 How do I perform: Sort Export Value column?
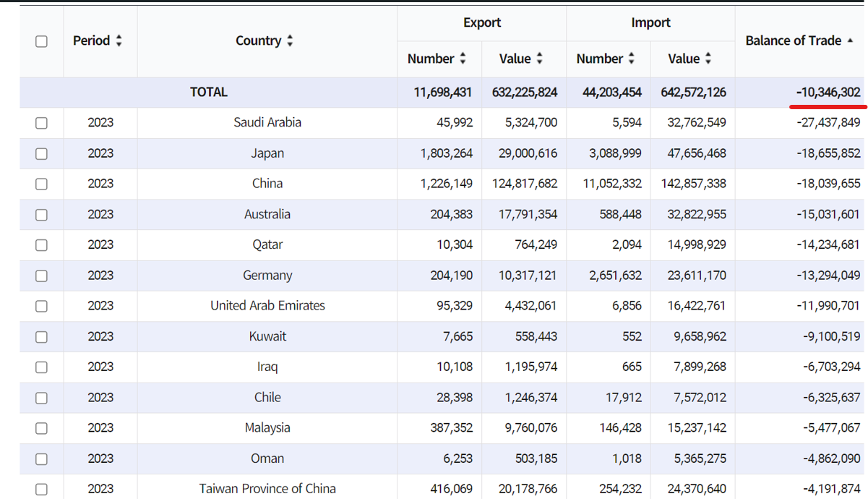click(539, 59)
